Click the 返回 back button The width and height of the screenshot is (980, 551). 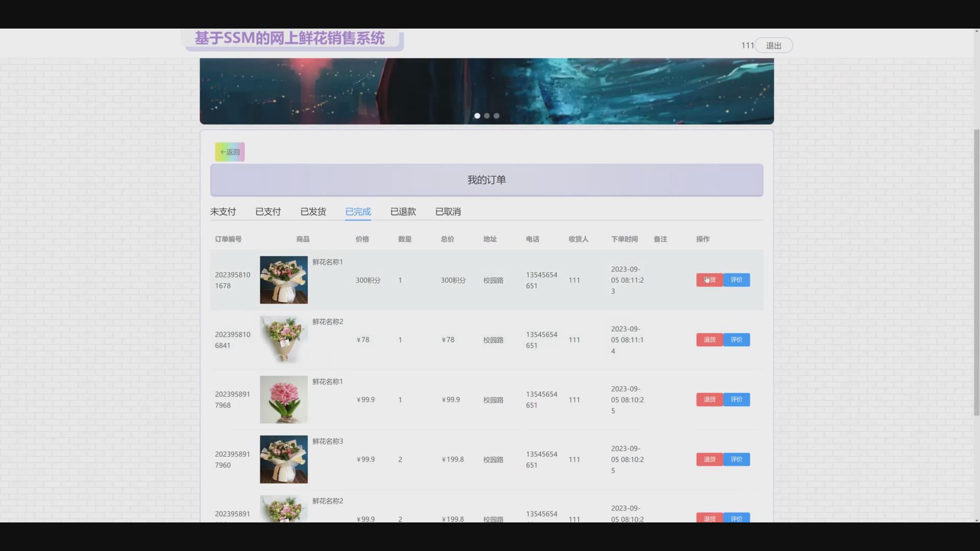click(x=230, y=152)
